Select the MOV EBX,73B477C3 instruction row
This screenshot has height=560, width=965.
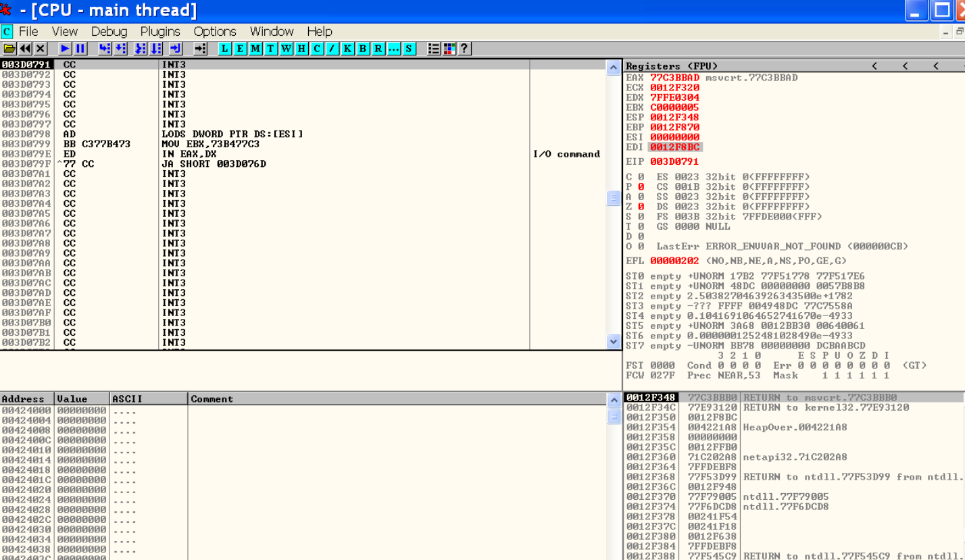coord(303,144)
